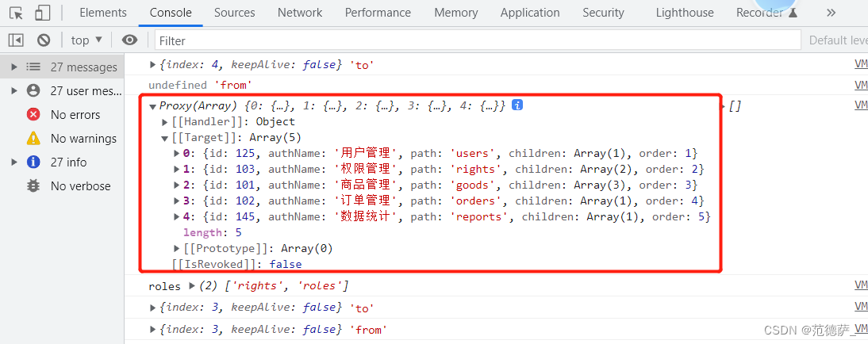Expand item 0 with path 'users'
Image resolution: width=868 pixels, height=344 pixels.
[177, 153]
